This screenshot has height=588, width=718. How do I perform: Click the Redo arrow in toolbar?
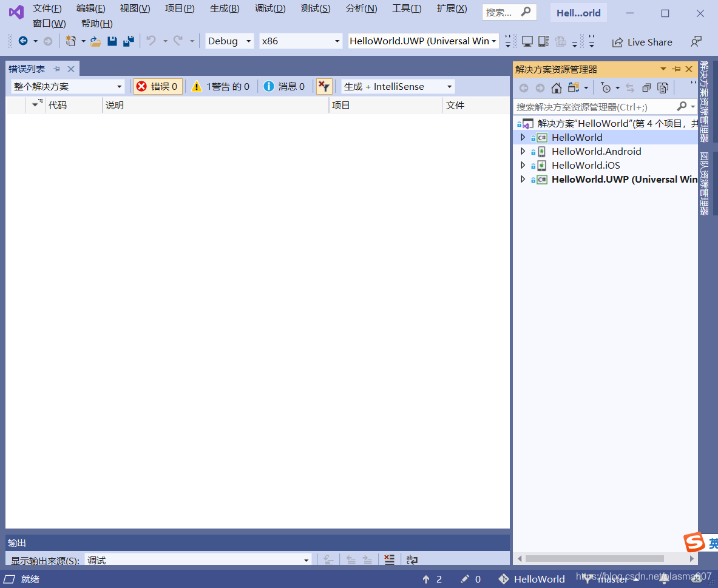point(178,41)
